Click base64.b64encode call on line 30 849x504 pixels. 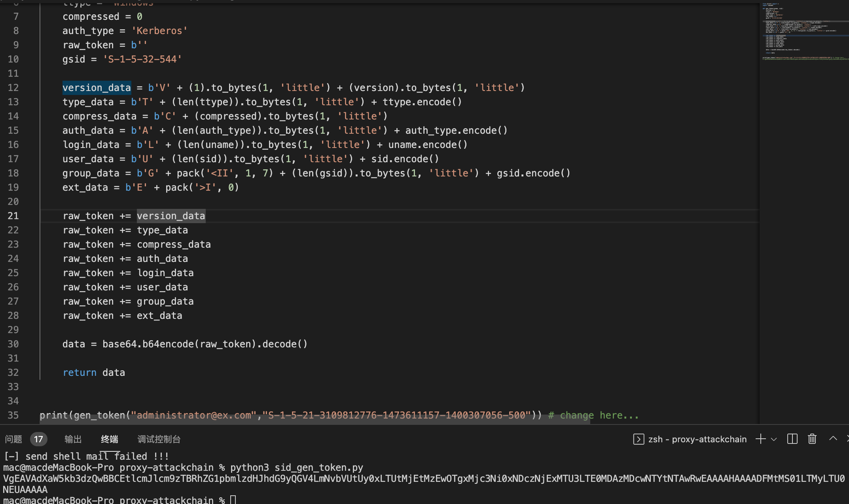148,344
